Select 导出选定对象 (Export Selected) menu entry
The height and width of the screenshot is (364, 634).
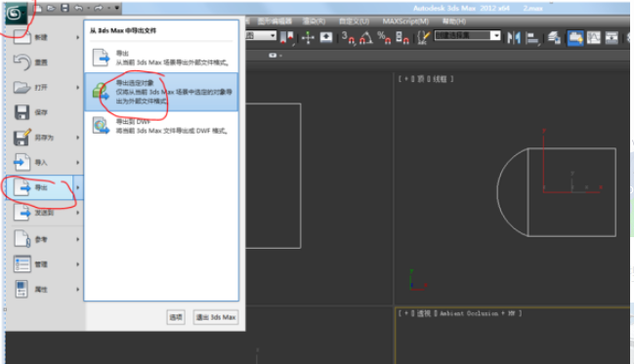pos(161,92)
